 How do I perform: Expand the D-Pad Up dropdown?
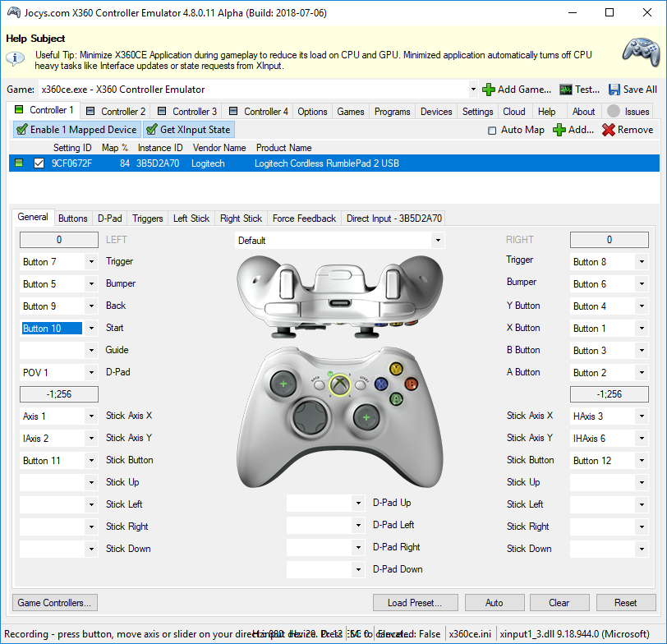pyautogui.click(x=358, y=503)
